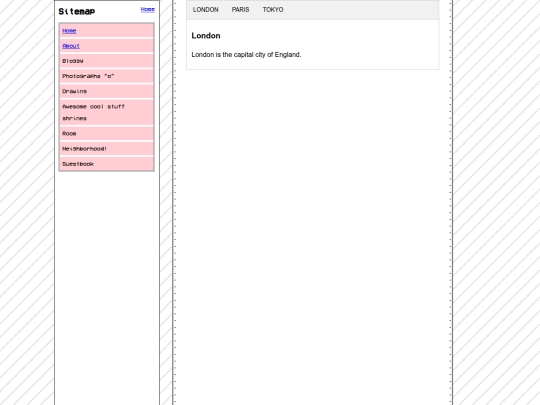This screenshot has width=540, height=405.
Task: Select the TOKYO tab
Action: [x=273, y=10]
